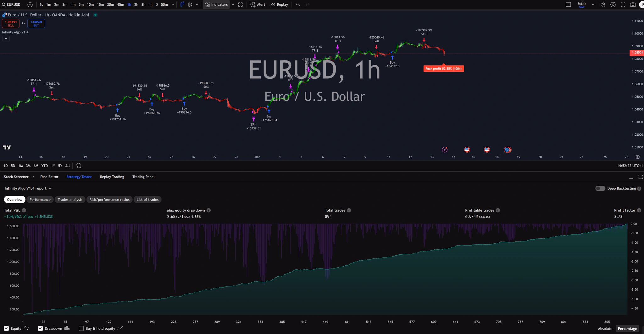Enter fullscreen mode

(x=623, y=4)
